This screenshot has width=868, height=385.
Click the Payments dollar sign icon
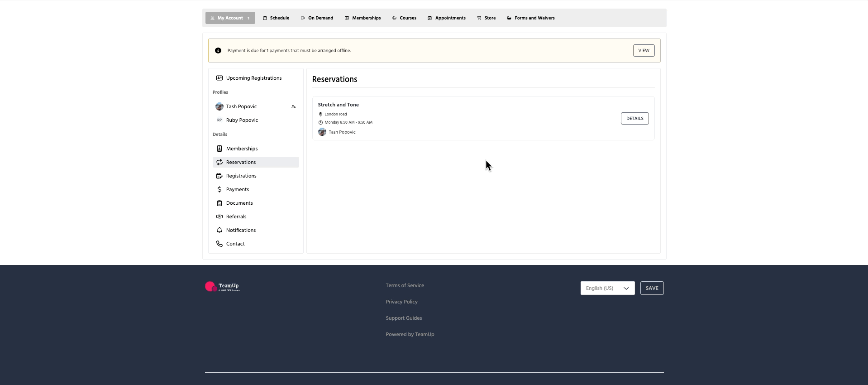(x=219, y=189)
